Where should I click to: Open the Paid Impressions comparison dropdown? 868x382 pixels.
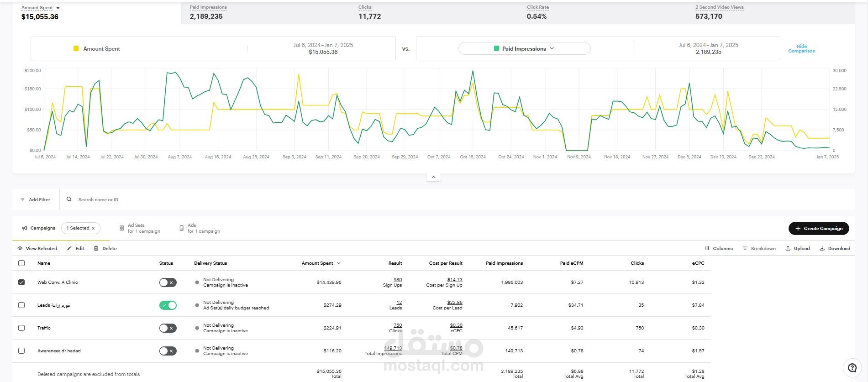(524, 48)
